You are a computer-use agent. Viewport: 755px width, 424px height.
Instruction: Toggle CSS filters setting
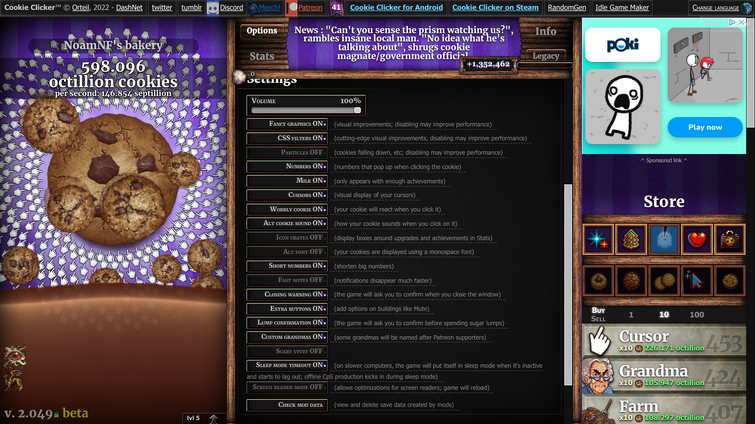[287, 138]
